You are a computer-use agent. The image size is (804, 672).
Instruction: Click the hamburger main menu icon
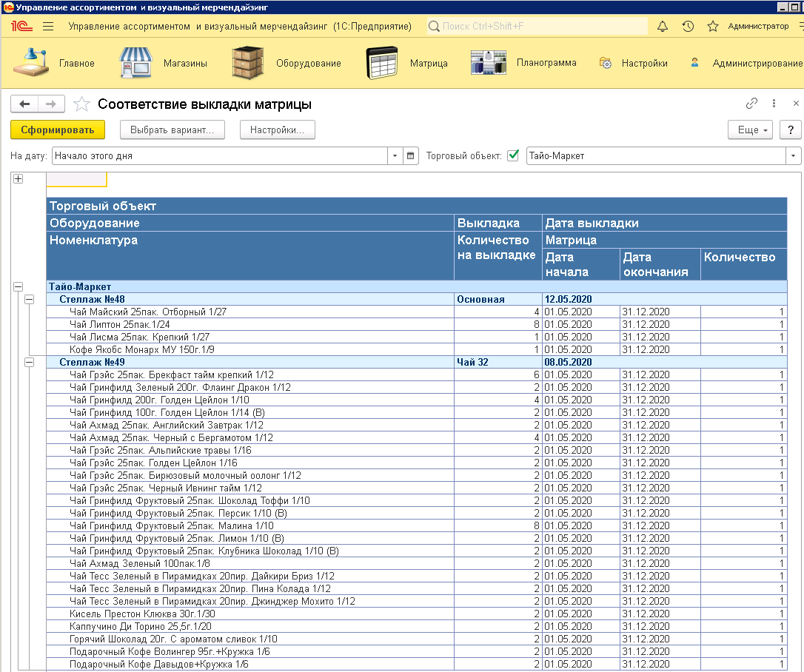coord(48,26)
